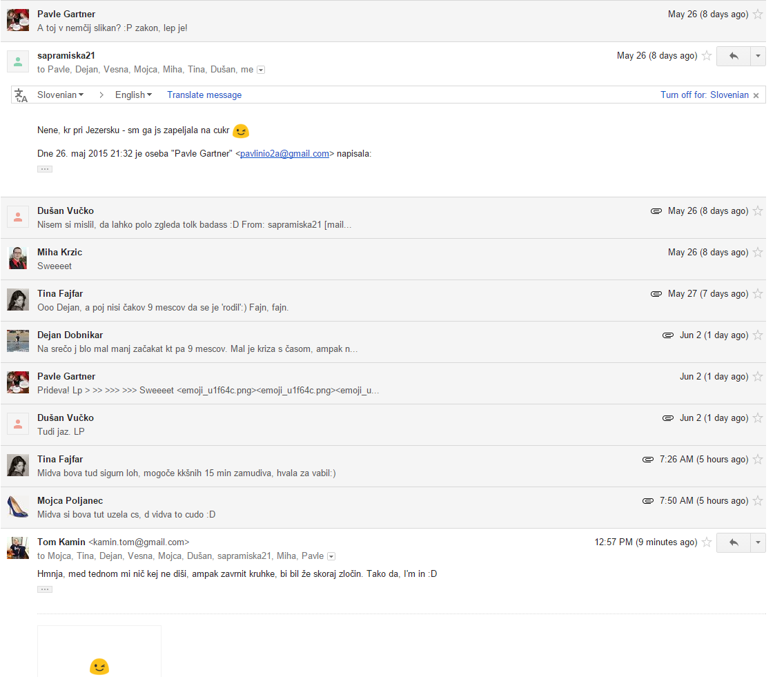The image size is (784, 677).
Task: Click the Translate message link
Action: point(204,95)
